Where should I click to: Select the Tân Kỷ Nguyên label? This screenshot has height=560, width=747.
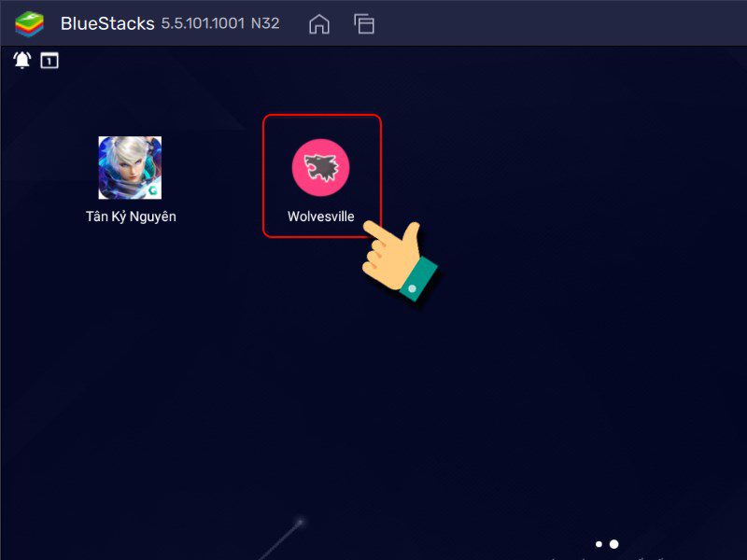[x=131, y=217]
